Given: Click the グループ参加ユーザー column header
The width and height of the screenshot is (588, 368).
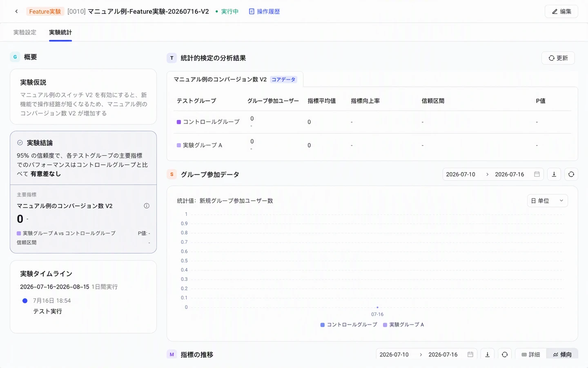Looking at the screenshot, I should point(273,101).
